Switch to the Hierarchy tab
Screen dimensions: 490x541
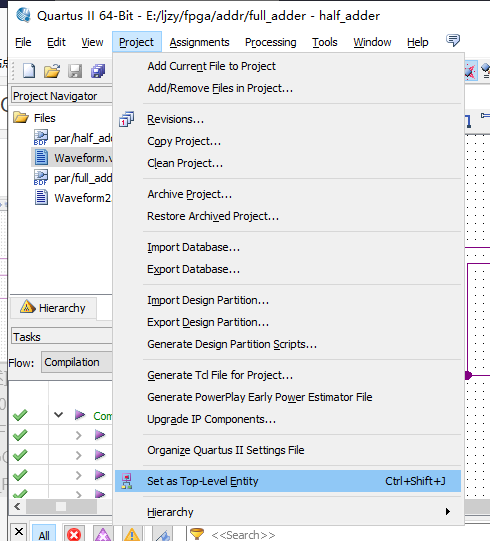click(53, 308)
